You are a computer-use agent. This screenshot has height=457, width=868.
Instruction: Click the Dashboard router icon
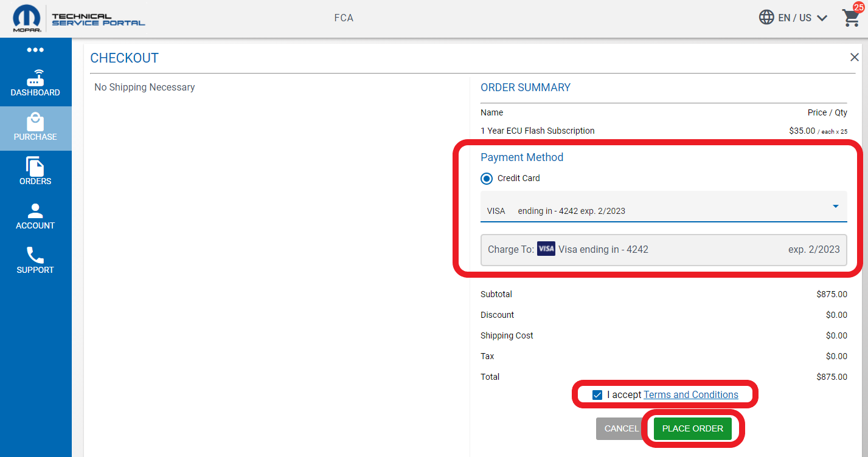pos(35,78)
